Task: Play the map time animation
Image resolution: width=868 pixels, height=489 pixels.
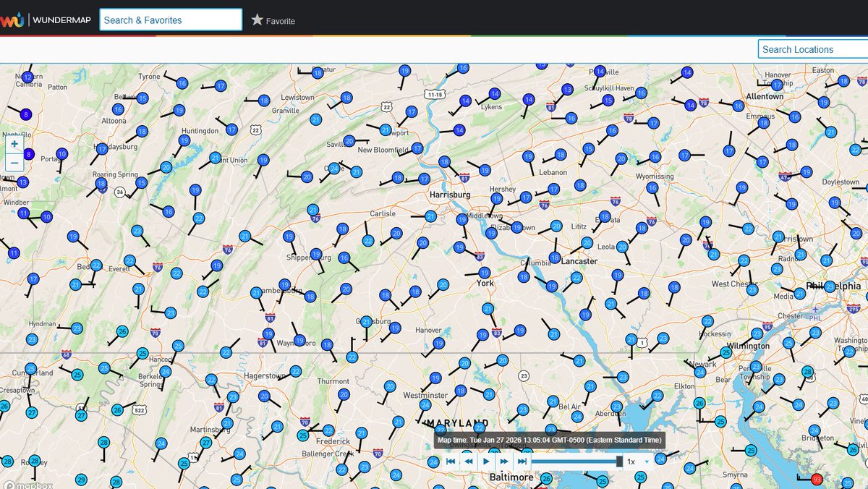Action: point(487,461)
